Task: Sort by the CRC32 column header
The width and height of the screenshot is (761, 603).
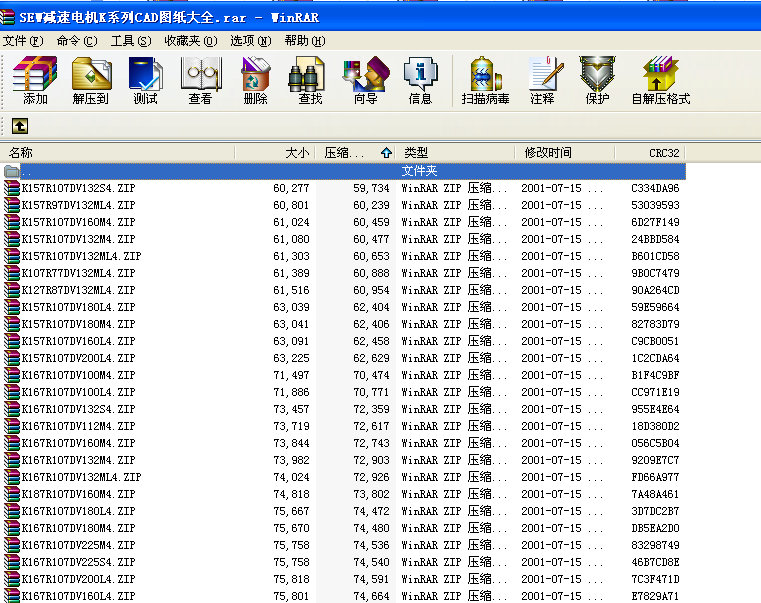Action: [650, 153]
